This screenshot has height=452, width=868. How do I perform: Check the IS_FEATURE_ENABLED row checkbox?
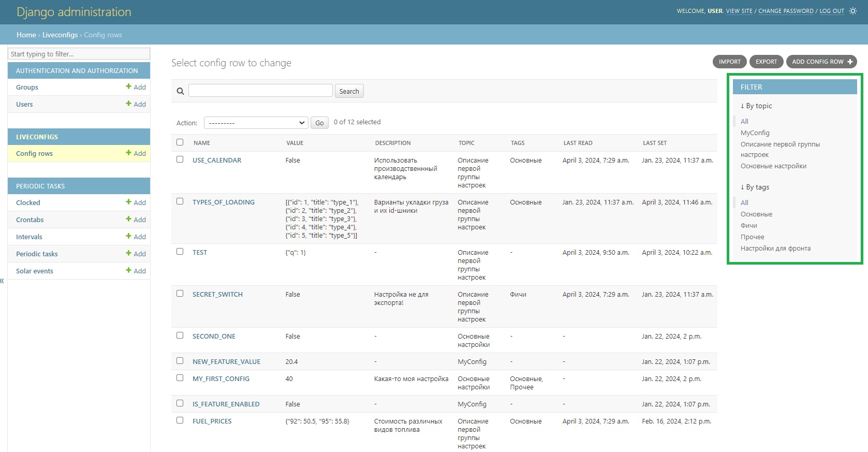point(180,403)
